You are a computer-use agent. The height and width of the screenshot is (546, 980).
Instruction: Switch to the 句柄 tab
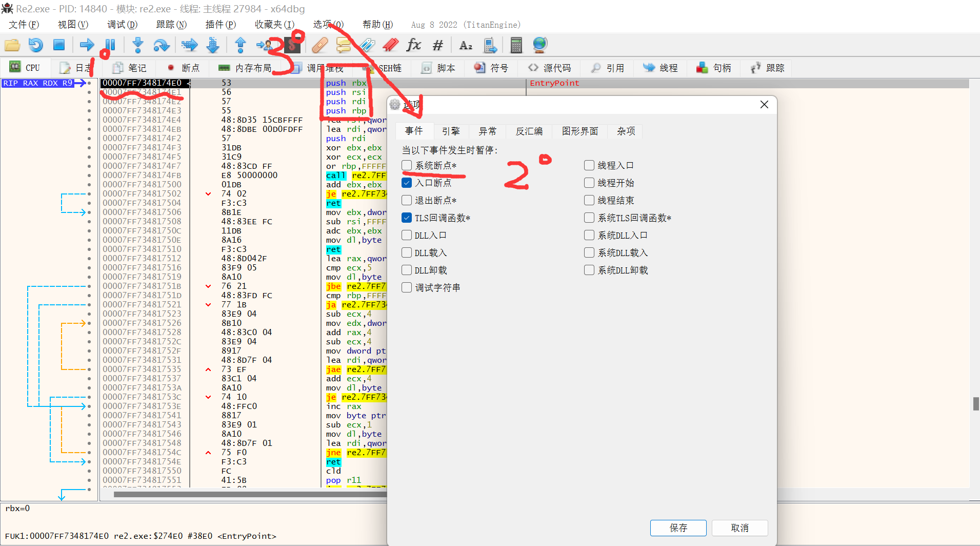click(x=714, y=68)
